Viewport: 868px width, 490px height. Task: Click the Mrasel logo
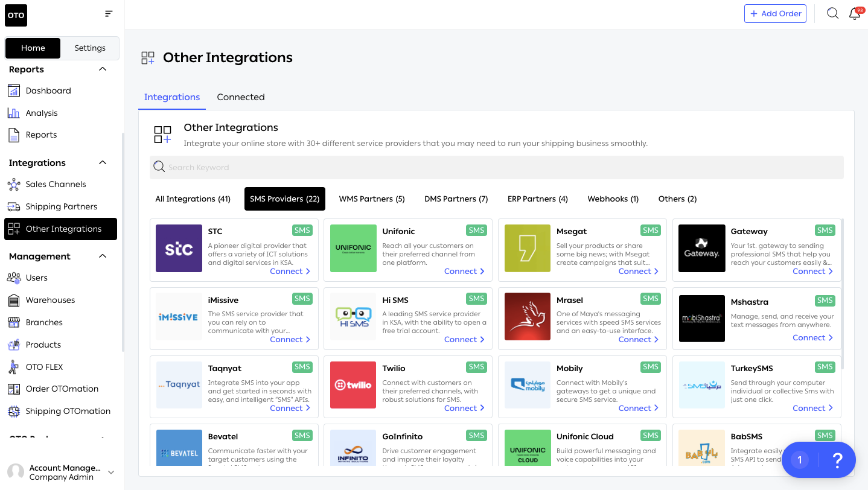click(x=528, y=317)
